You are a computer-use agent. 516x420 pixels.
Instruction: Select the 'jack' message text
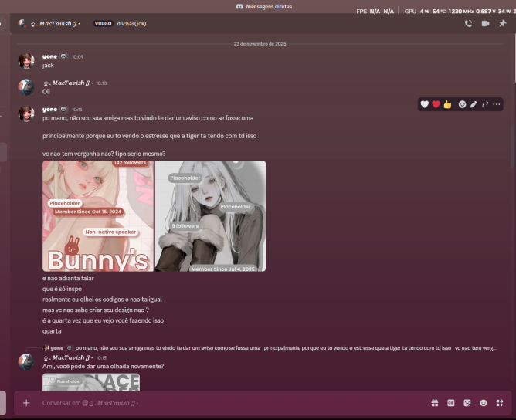(x=48, y=65)
